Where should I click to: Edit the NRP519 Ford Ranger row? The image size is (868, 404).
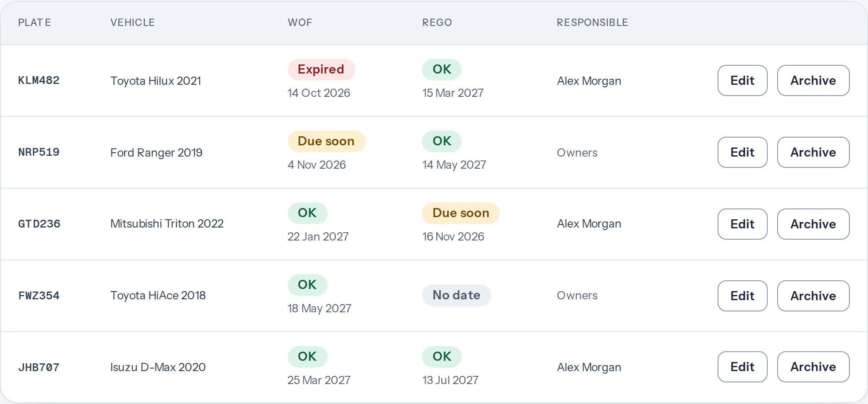(x=742, y=152)
